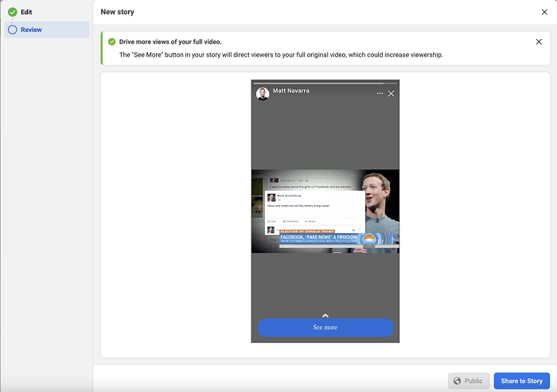Click 'Drive more views of your full video.'
This screenshot has height=392, width=557.
pyautogui.click(x=170, y=42)
